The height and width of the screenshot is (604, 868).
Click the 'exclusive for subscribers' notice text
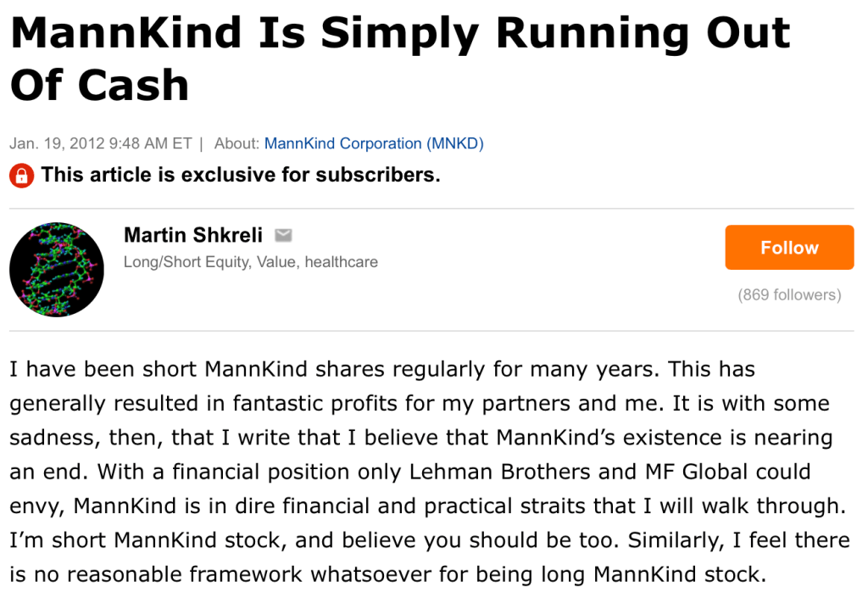241,176
